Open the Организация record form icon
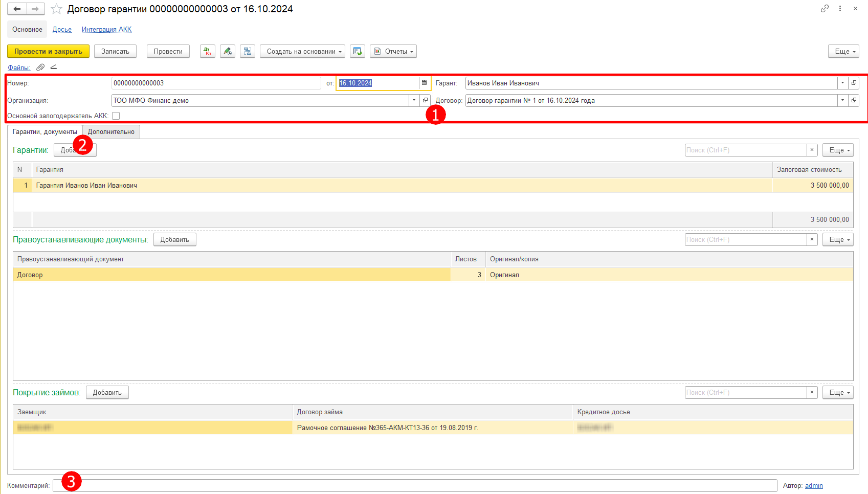The width and height of the screenshot is (868, 494). (x=425, y=100)
